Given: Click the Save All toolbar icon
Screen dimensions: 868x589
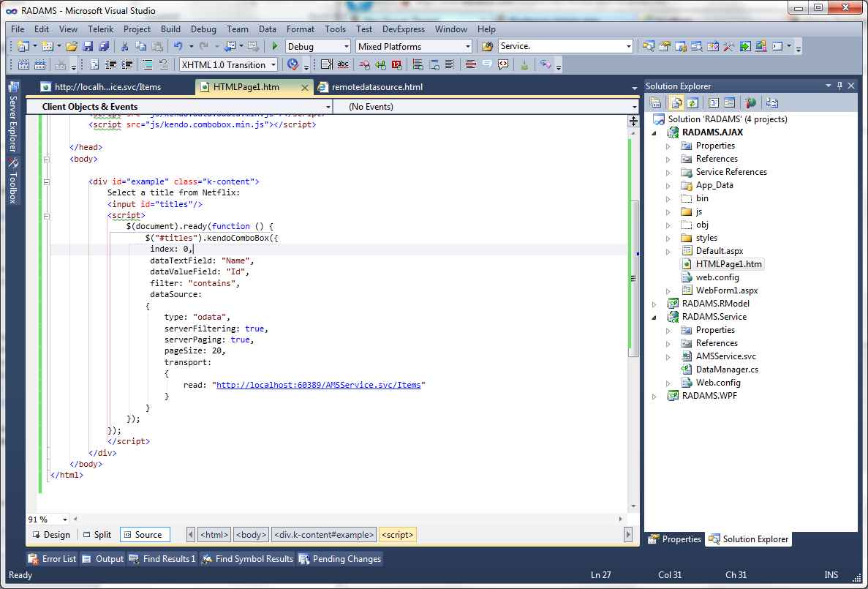Looking at the screenshot, I should pyautogui.click(x=103, y=46).
